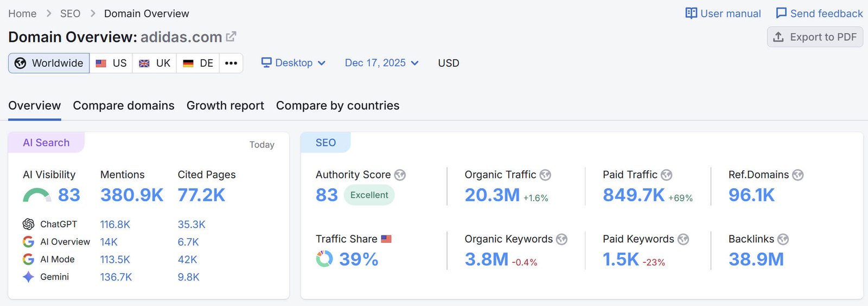Click the AI Search section label
Image resolution: width=868 pixels, height=306 pixels.
coord(46,143)
